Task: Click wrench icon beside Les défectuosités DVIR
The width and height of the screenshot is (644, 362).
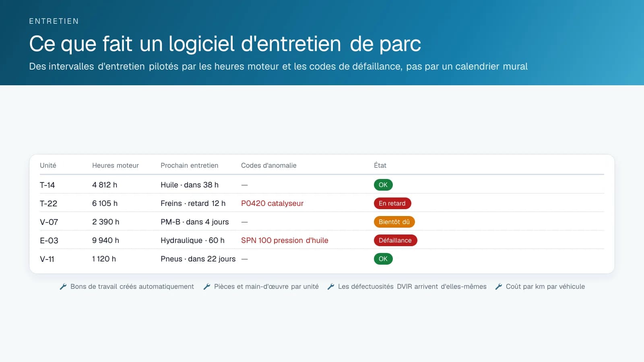Action: (330, 287)
